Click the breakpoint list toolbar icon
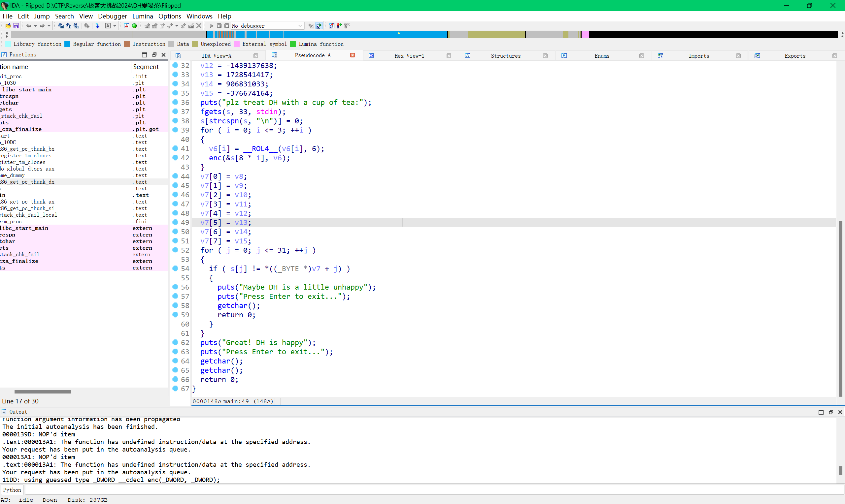Viewport: 845px width, 504px height. click(332, 26)
